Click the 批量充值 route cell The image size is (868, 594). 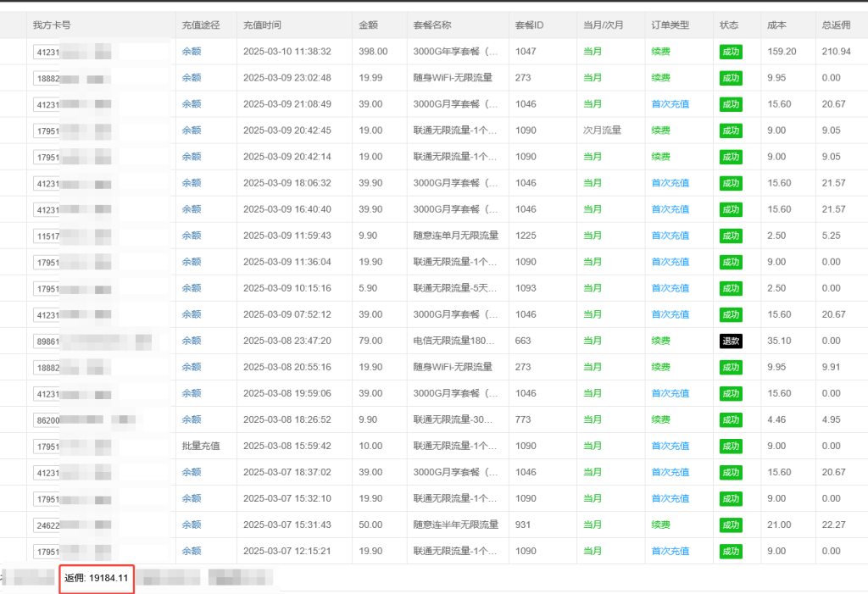click(x=201, y=447)
